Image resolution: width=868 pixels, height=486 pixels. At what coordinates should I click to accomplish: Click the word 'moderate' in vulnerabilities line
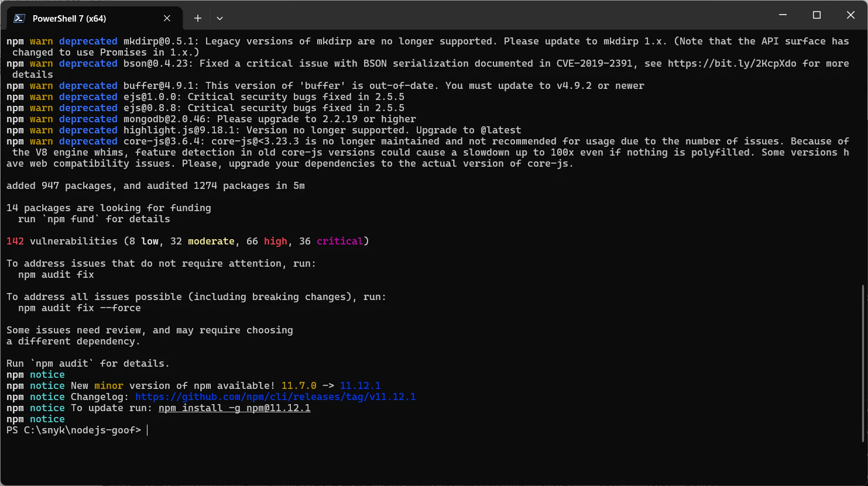[x=211, y=241]
